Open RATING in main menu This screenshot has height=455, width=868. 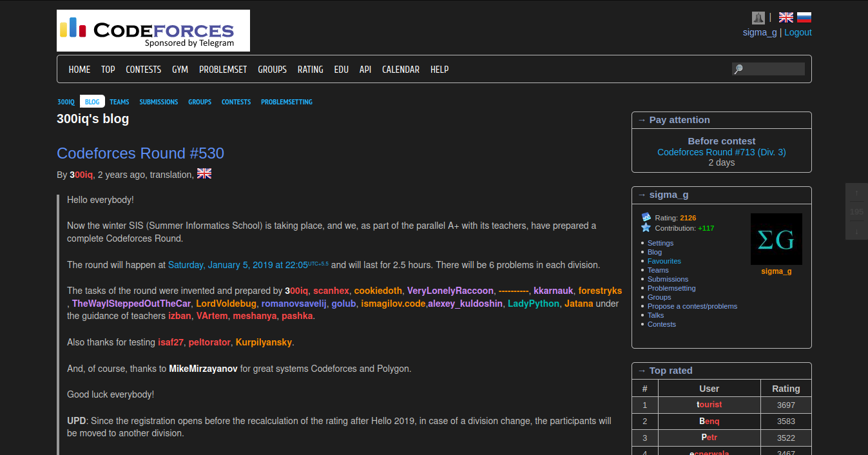tap(311, 69)
